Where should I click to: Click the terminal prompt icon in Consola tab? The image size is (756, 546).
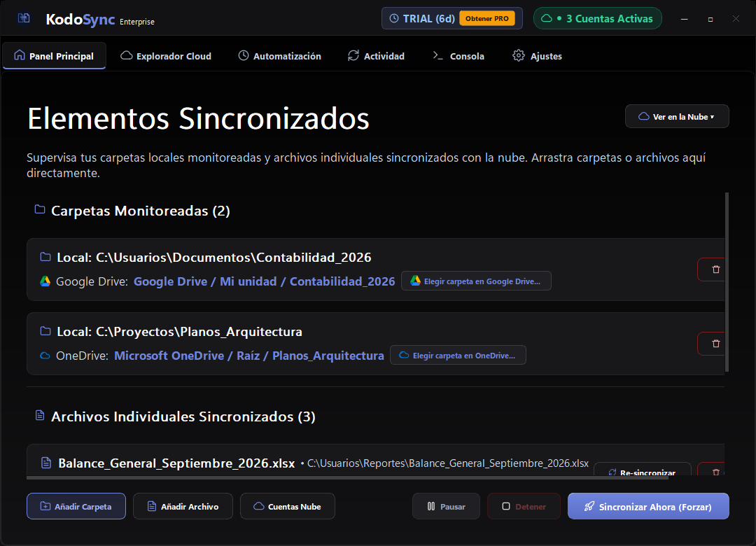click(x=437, y=55)
